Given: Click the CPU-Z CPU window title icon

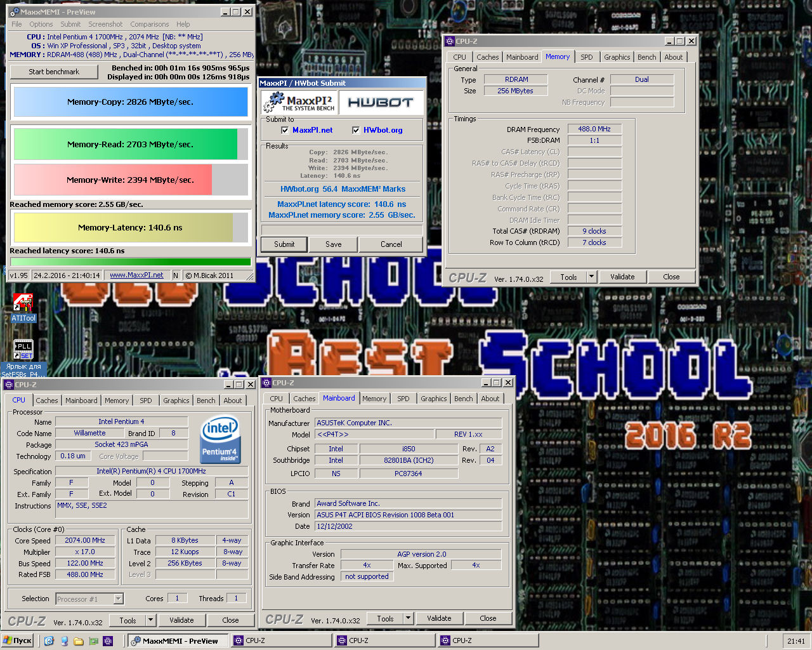Looking at the screenshot, I should 9,385.
